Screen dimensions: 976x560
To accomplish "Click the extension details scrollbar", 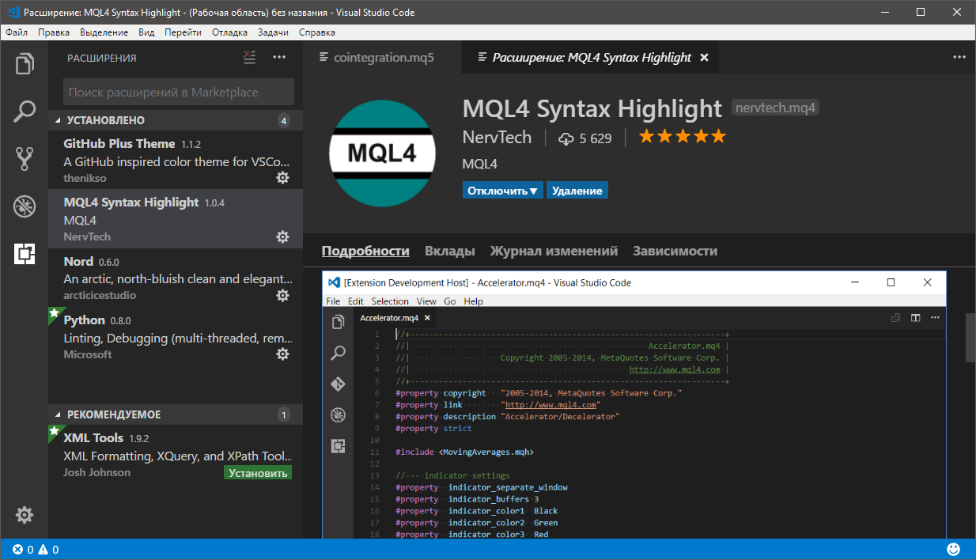I will 970,338.
